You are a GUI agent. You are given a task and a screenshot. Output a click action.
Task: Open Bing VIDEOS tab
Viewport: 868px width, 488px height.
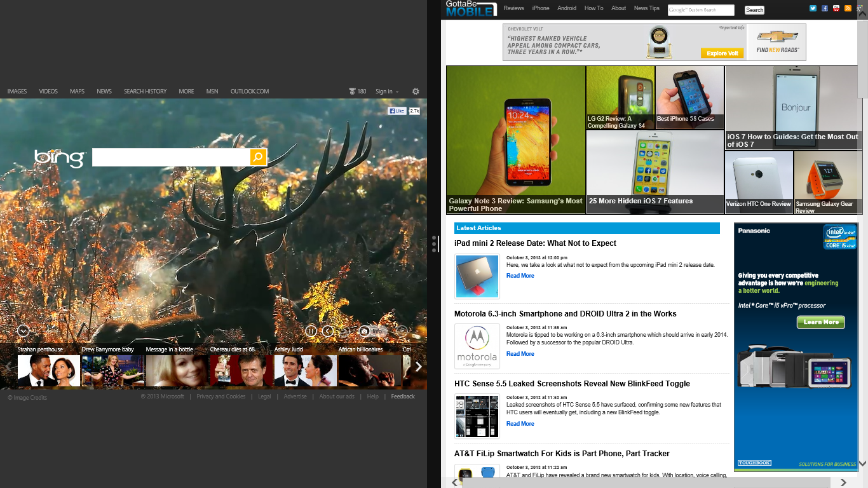(x=48, y=91)
